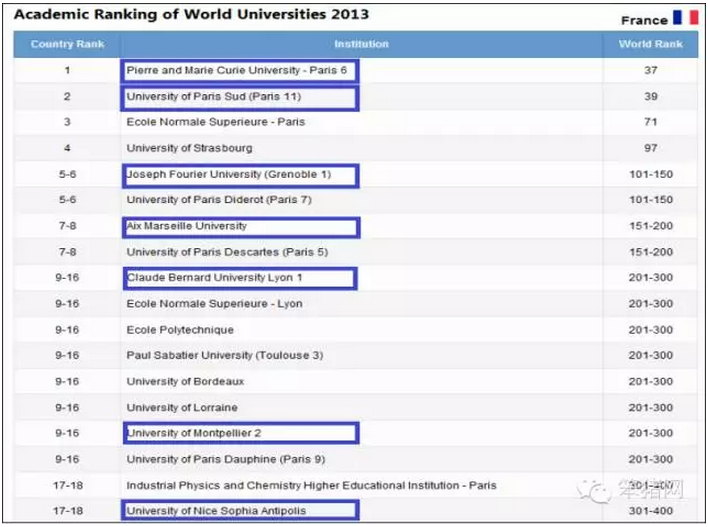The width and height of the screenshot is (708, 527).
Task: Click country rank 1 cell
Action: (x=67, y=70)
